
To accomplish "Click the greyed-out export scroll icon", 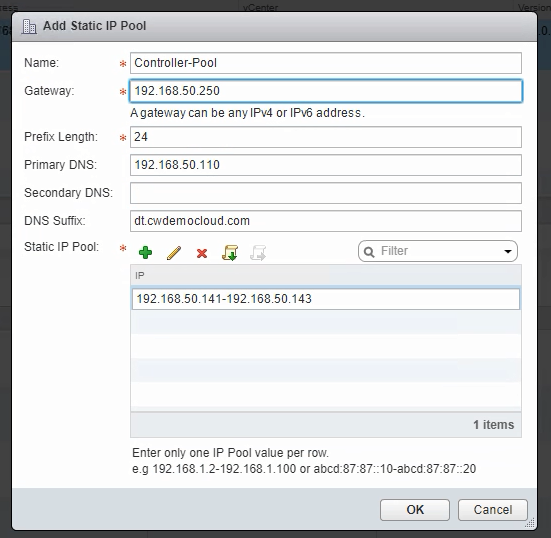I will coord(258,253).
